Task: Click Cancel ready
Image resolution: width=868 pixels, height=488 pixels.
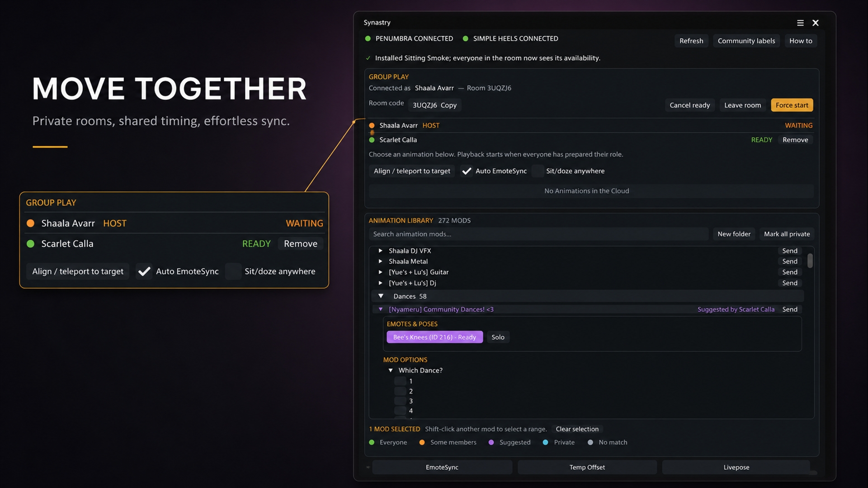Action: [x=690, y=105]
